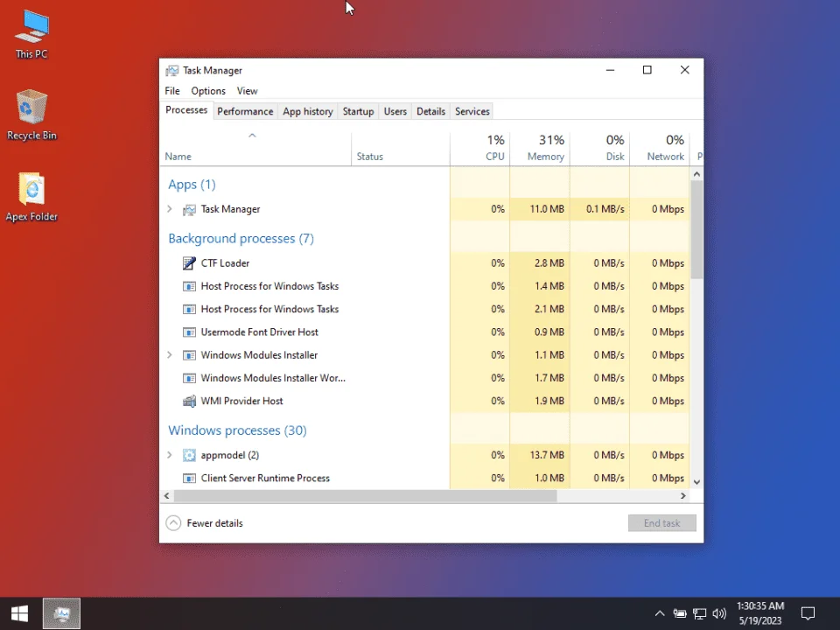Select the Processes tab
The width and height of the screenshot is (840, 630).
186,110
